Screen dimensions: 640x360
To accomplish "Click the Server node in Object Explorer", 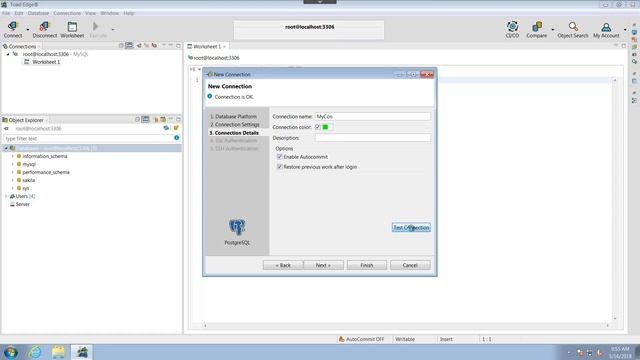I will [22, 204].
